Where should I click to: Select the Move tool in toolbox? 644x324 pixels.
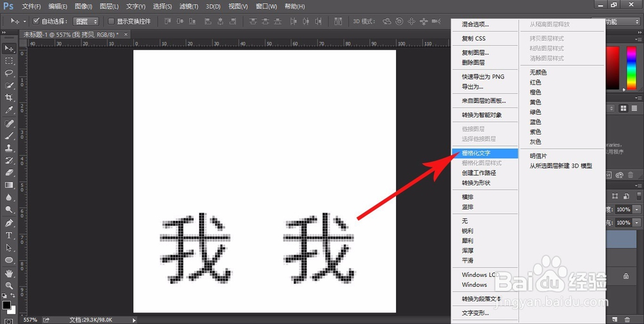(x=9, y=48)
